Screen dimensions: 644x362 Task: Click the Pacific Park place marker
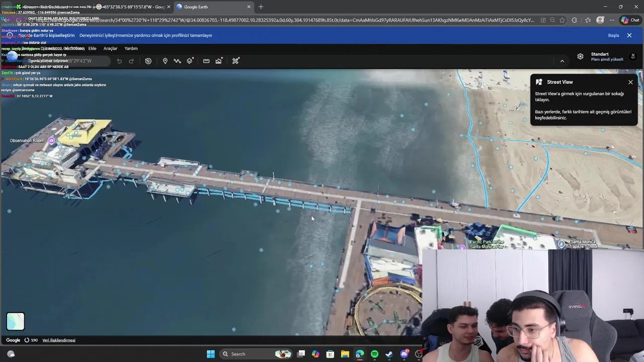[x=462, y=247]
